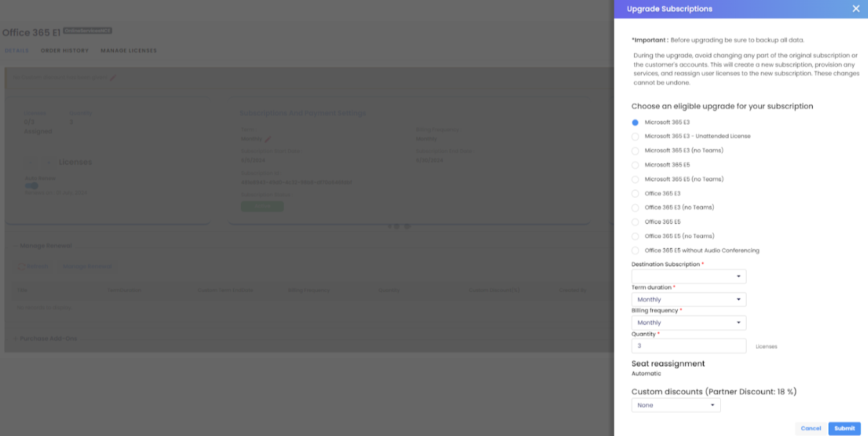Click the 'No records to display' text

click(x=44, y=308)
